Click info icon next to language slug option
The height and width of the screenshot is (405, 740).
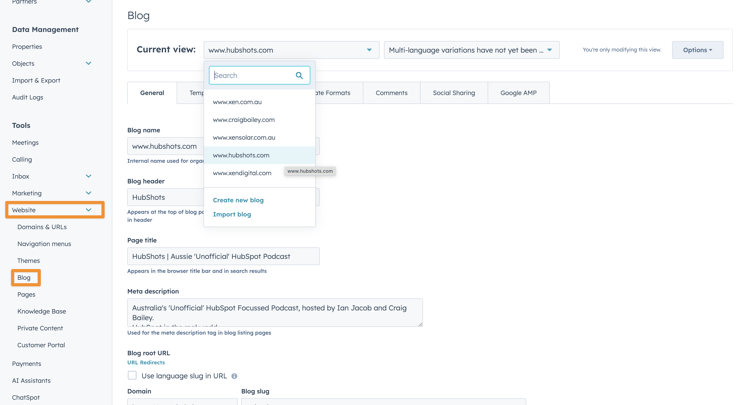[x=234, y=376]
